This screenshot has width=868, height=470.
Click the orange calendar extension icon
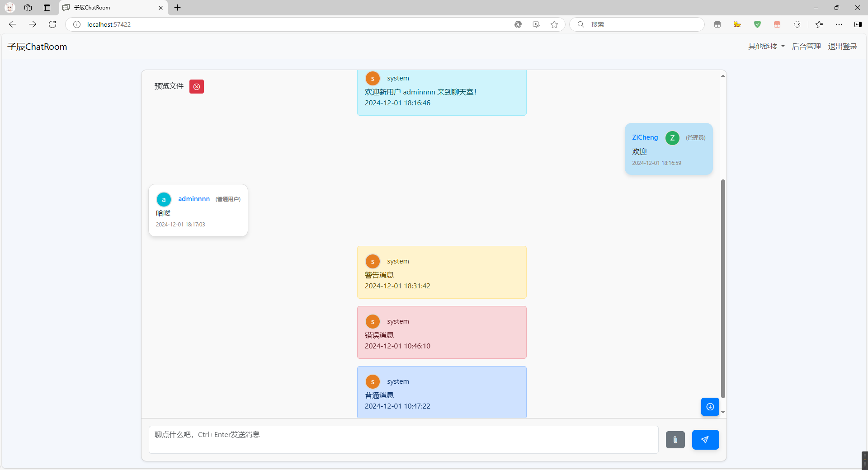click(777, 24)
